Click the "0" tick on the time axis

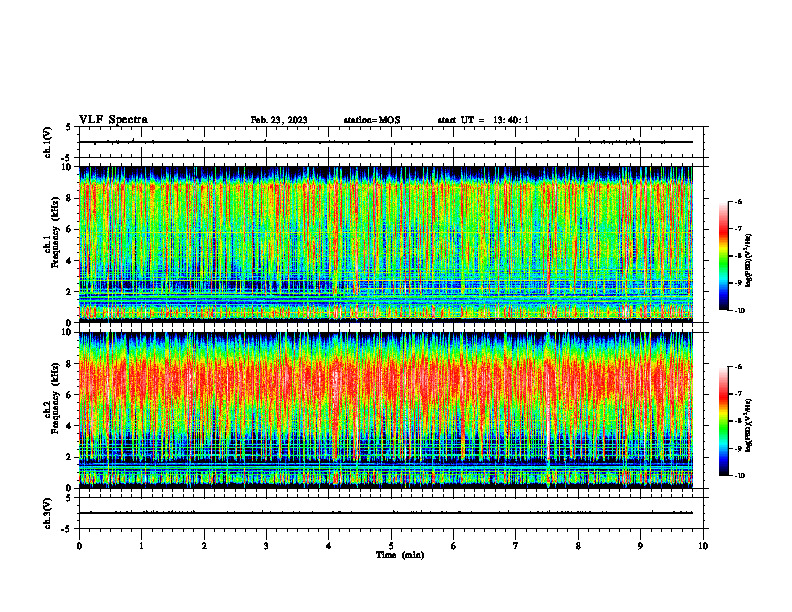79,546
